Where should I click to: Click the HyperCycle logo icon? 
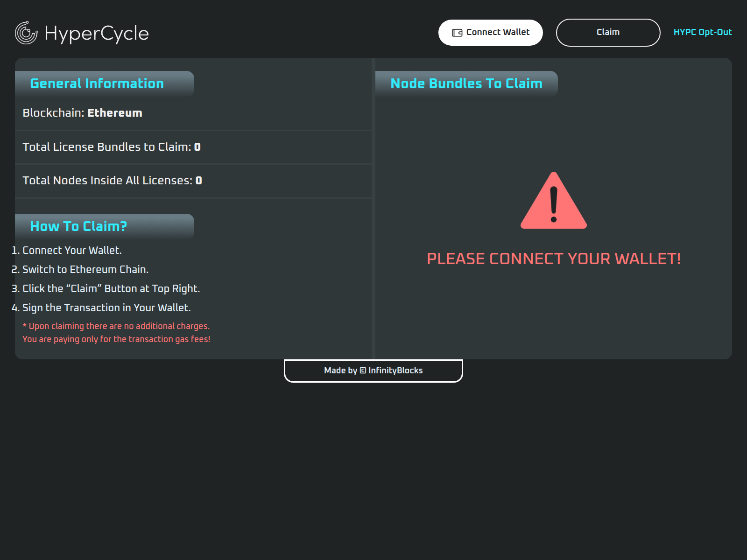point(27,33)
